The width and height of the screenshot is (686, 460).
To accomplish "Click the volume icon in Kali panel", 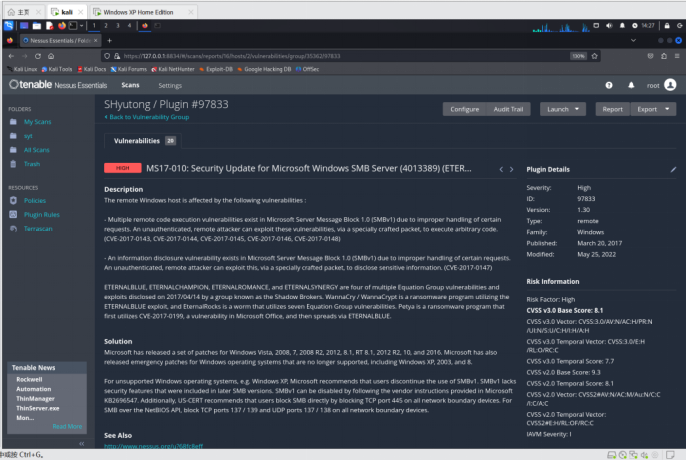I will coord(609,26).
